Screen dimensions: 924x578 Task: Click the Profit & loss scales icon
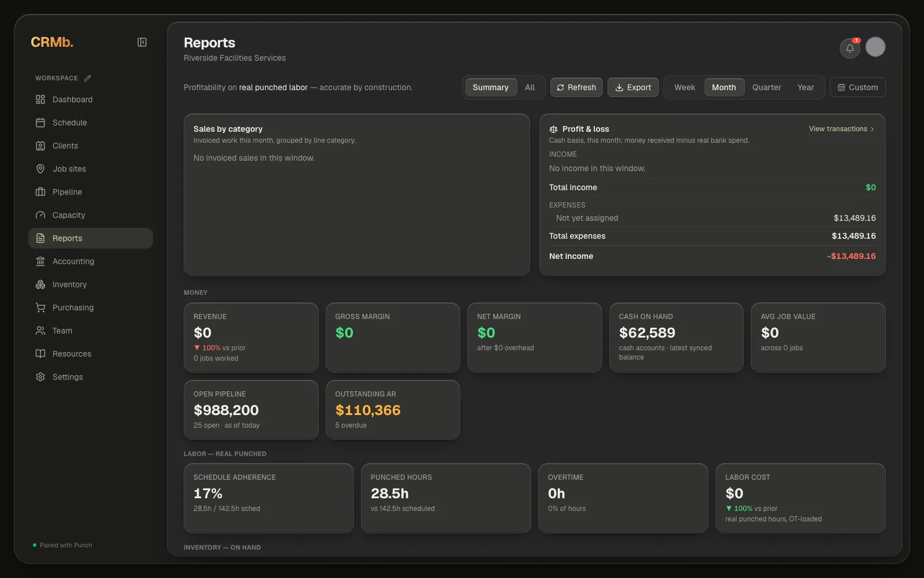coord(553,129)
